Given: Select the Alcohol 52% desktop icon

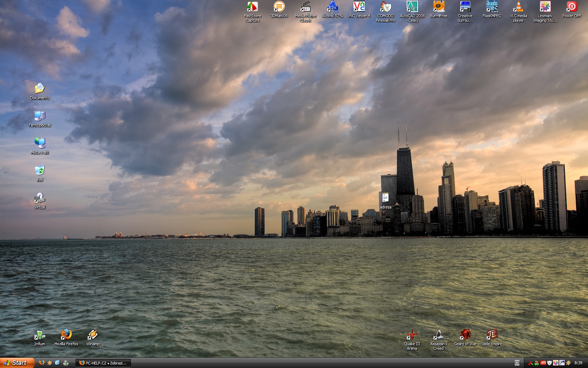Looking at the screenshot, I should click(x=332, y=7).
